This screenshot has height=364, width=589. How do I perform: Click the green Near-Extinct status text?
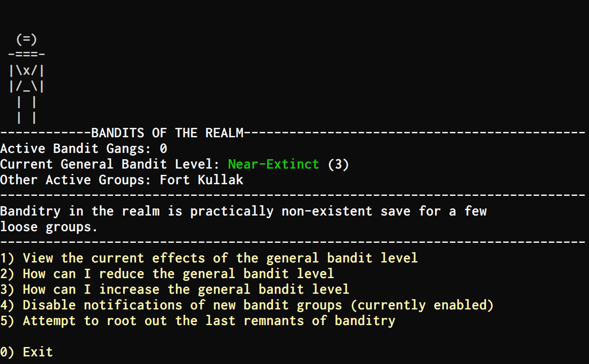(273, 164)
